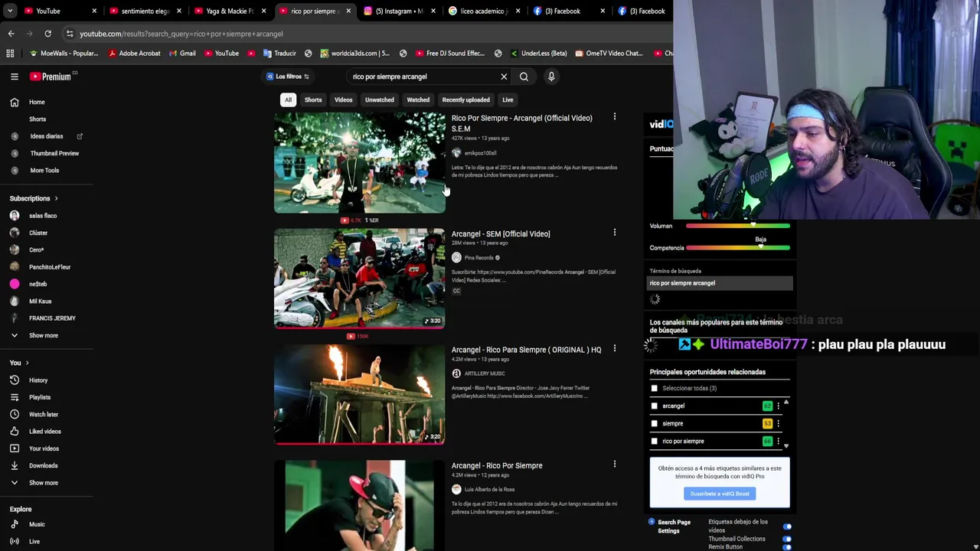Screen dimensions: 980x551
Task: Click the browser address bar URL
Action: (x=181, y=34)
